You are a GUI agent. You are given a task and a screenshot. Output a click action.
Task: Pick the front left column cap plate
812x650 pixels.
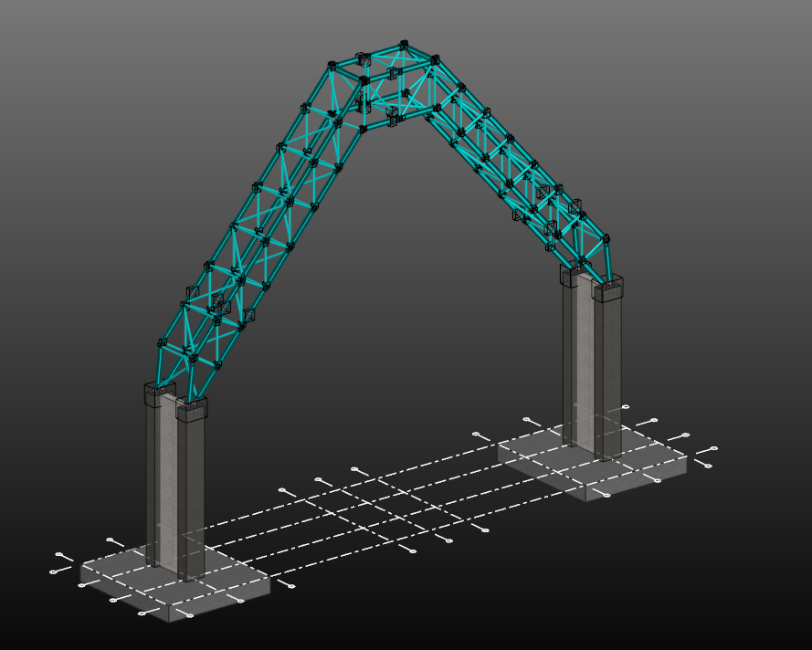click(192, 408)
